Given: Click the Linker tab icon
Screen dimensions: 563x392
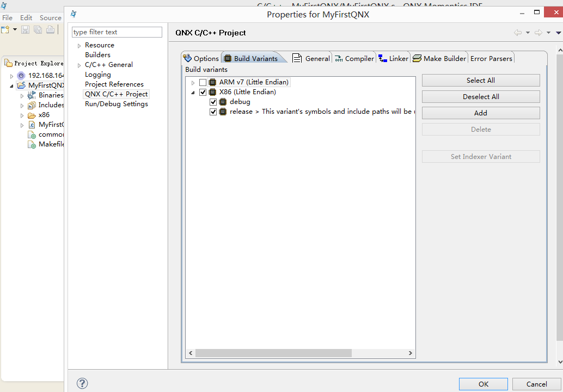Looking at the screenshot, I should click(383, 58).
